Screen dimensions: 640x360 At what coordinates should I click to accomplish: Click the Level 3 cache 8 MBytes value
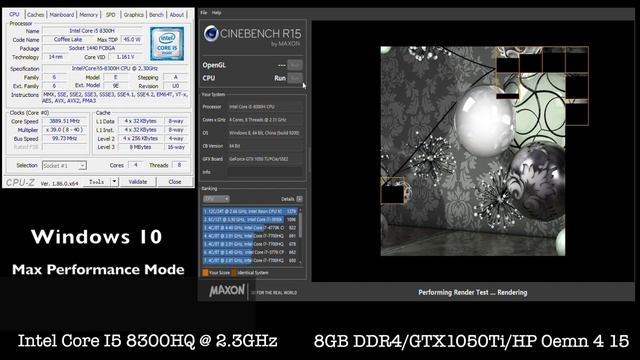pos(140,147)
